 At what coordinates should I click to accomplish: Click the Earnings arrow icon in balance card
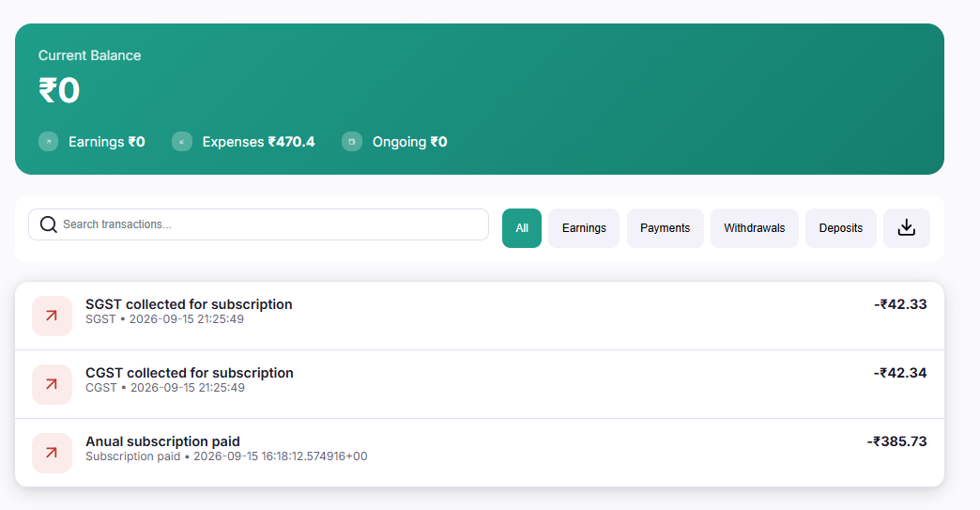pos(48,142)
